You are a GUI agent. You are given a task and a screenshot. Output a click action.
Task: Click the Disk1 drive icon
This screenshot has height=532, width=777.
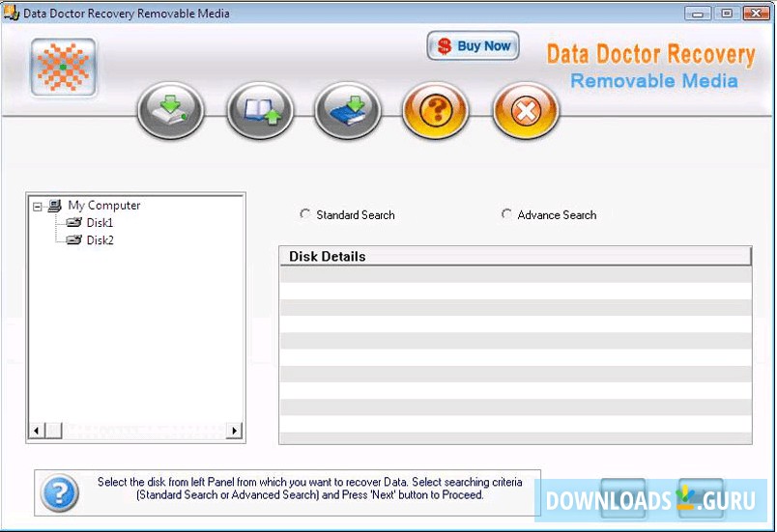(x=73, y=223)
